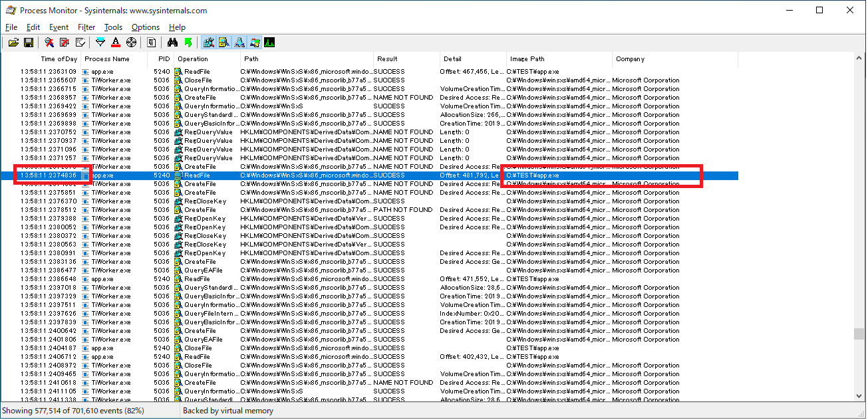This screenshot has height=420, width=868.
Task: Toggle Show File System Activity toolbar button
Action: coord(224,43)
